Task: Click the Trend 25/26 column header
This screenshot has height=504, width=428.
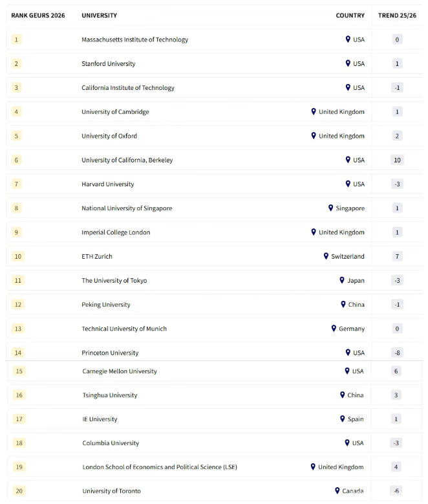Action: pyautogui.click(x=397, y=15)
